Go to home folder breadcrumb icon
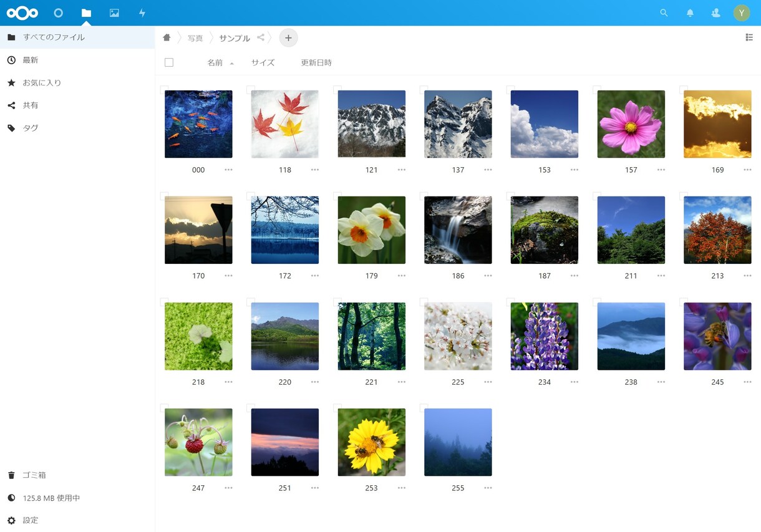This screenshot has height=532, width=761. coord(167,37)
